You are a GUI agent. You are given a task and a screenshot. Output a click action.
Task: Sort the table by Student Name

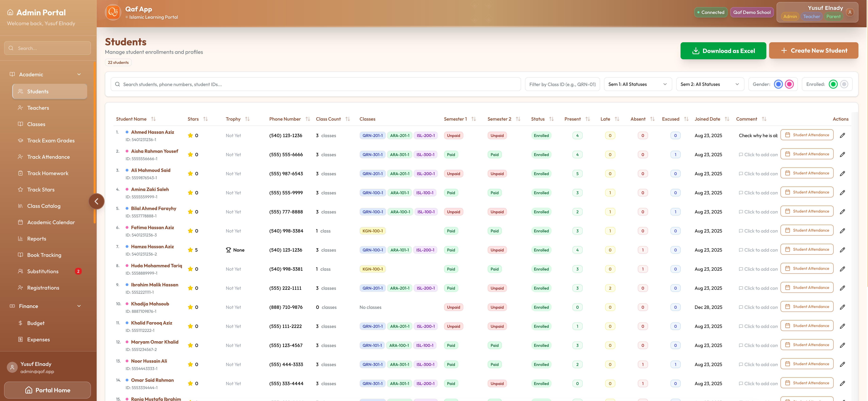pos(154,119)
